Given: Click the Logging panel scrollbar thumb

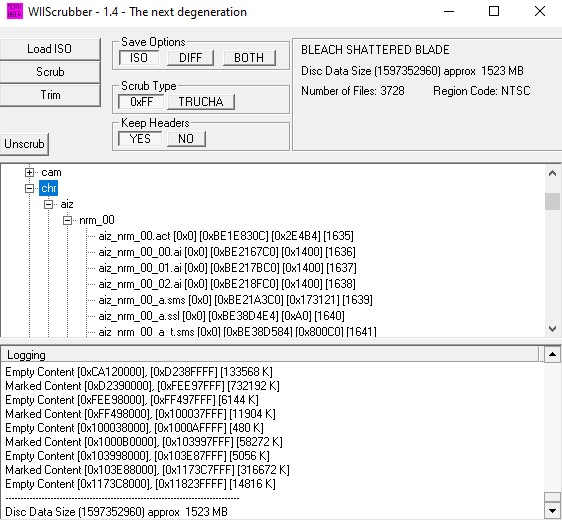Looking at the screenshot, I should [x=552, y=497].
